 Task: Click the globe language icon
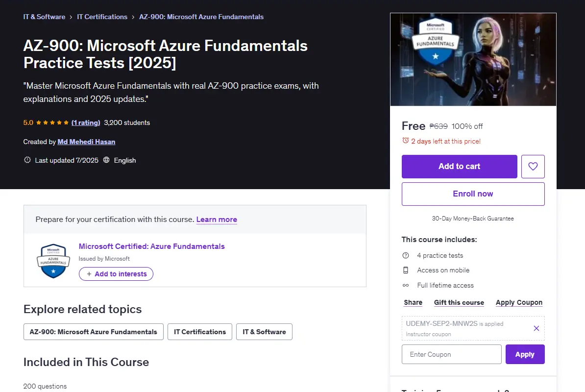tap(106, 160)
